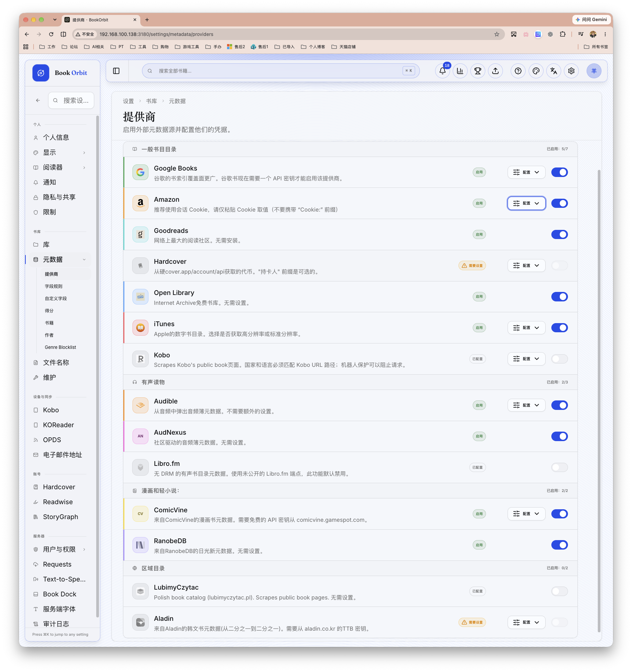Expand the Amazon 配置 dropdown
The width and height of the screenshot is (632, 672).
526,203
